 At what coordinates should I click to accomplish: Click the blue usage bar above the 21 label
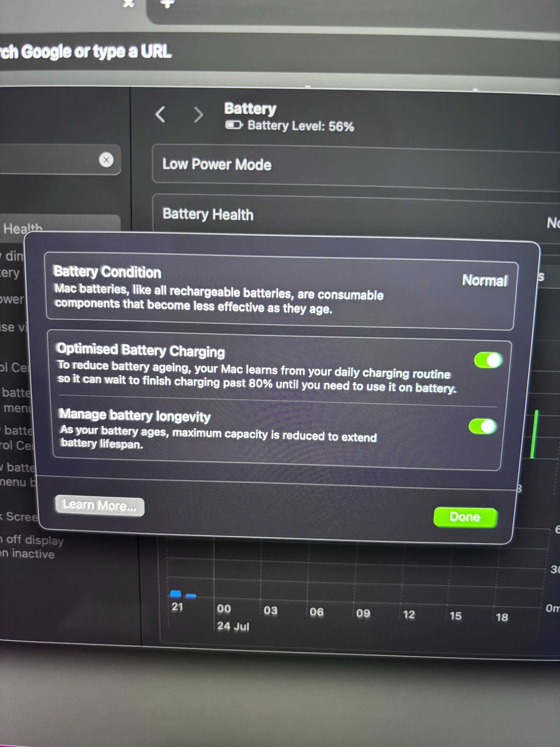[176, 593]
